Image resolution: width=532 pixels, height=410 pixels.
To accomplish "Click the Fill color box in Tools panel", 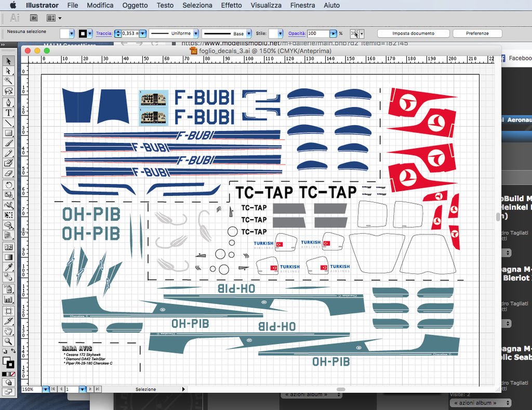I will coord(6,361).
